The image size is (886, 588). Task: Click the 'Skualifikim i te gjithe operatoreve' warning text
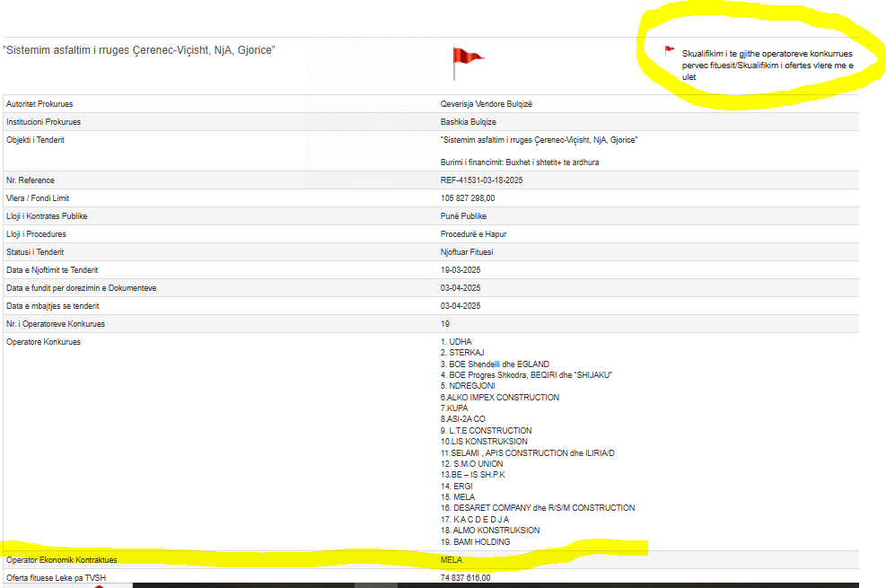(767, 65)
